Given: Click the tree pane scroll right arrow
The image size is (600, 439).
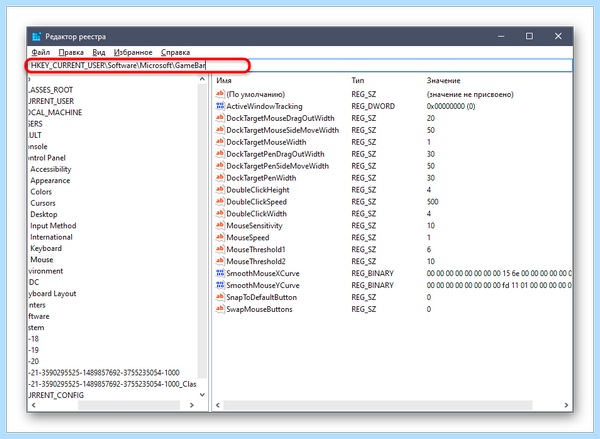Looking at the screenshot, I should pos(192,405).
